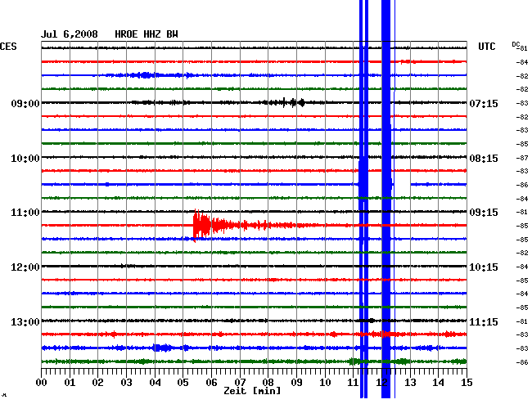Click DC value -81 beside 11:15
Image resolution: width=532 pixels, height=404 pixels.
pos(522,321)
